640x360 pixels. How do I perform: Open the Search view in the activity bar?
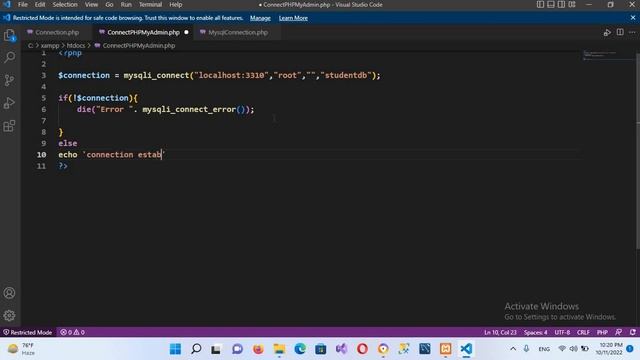click(9, 57)
